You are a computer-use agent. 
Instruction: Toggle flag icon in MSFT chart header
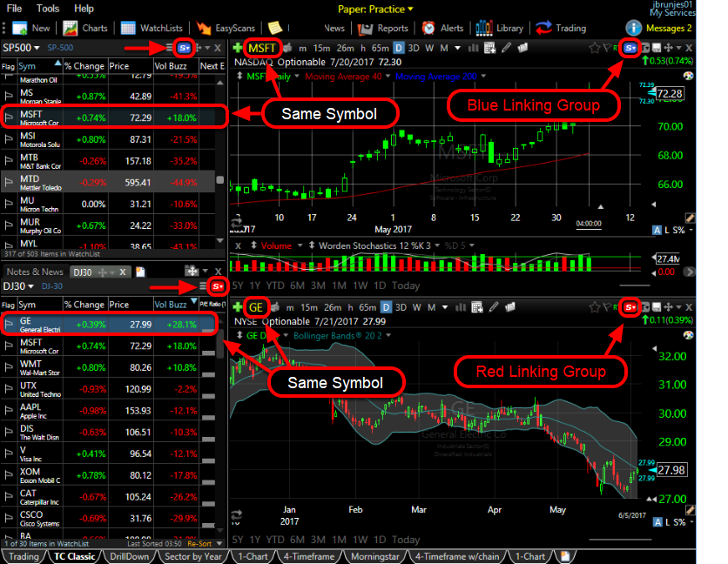click(606, 47)
